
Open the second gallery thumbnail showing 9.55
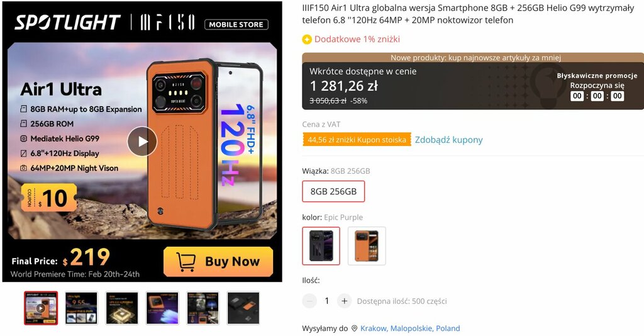81,308
